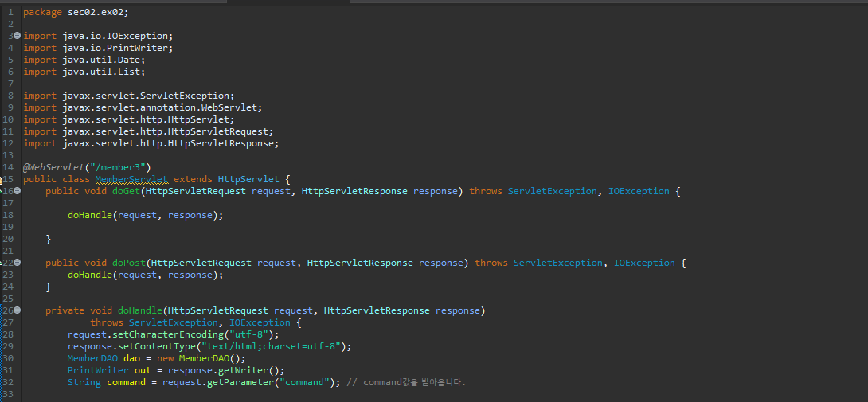This screenshot has width=868, height=402.
Task: Click the javax.servlet.ServletException import
Action: click(x=146, y=96)
